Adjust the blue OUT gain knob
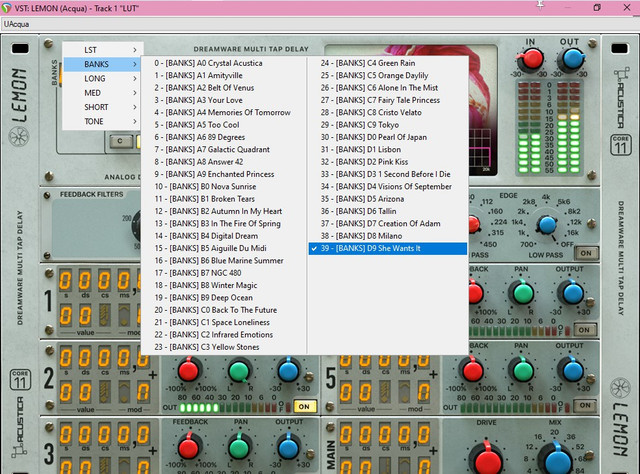The image size is (640, 474). point(572,60)
